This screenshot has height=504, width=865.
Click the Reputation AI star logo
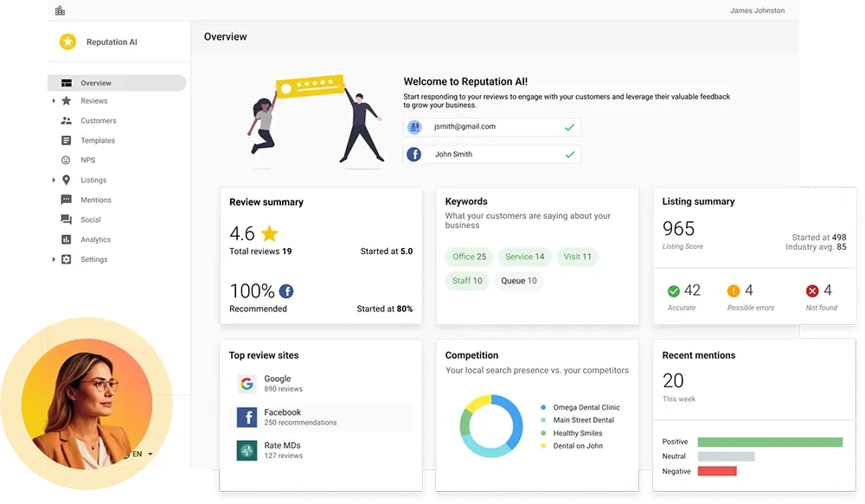[67, 40]
